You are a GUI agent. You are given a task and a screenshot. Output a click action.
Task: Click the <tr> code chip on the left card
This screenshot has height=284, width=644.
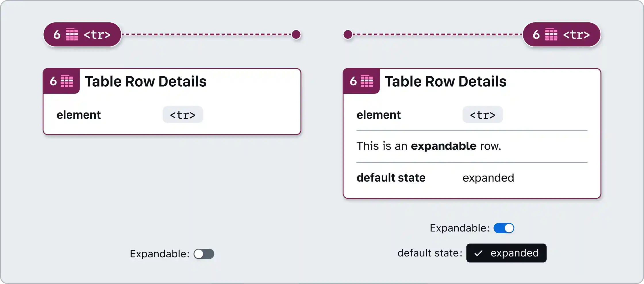182,114
